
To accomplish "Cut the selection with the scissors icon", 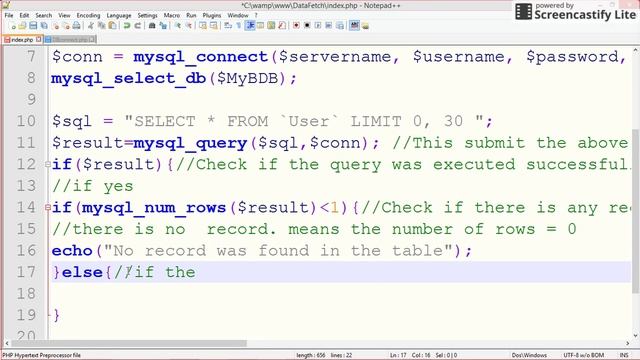I will (90, 26).
